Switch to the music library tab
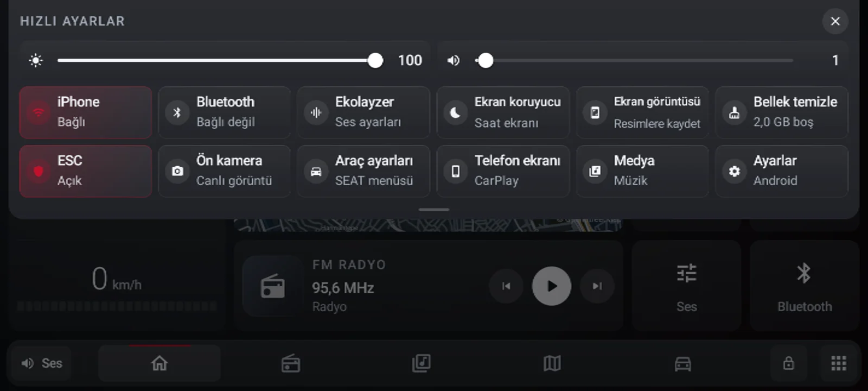Screen dimensions: 868x391 coord(422,363)
